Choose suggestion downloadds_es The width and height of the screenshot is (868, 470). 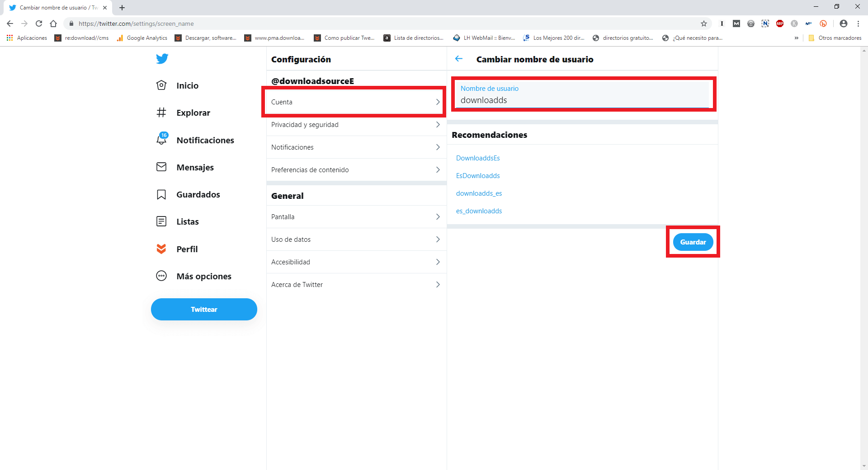click(479, 193)
